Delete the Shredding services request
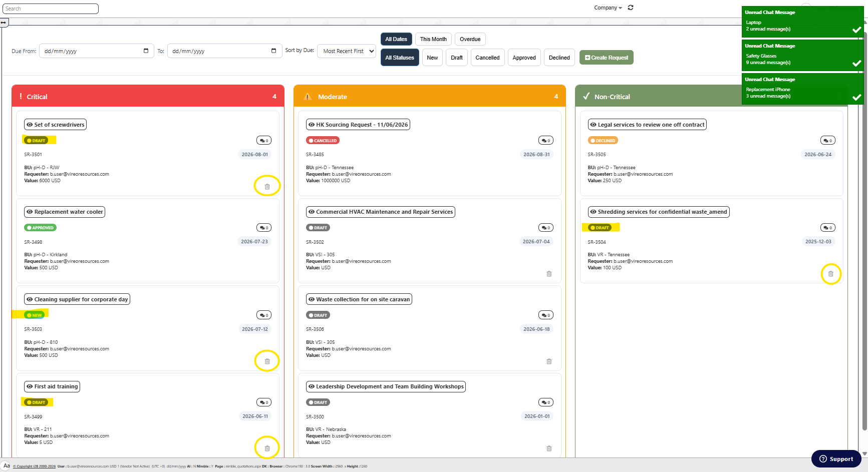Viewport: 868px width, 472px height. point(830,274)
